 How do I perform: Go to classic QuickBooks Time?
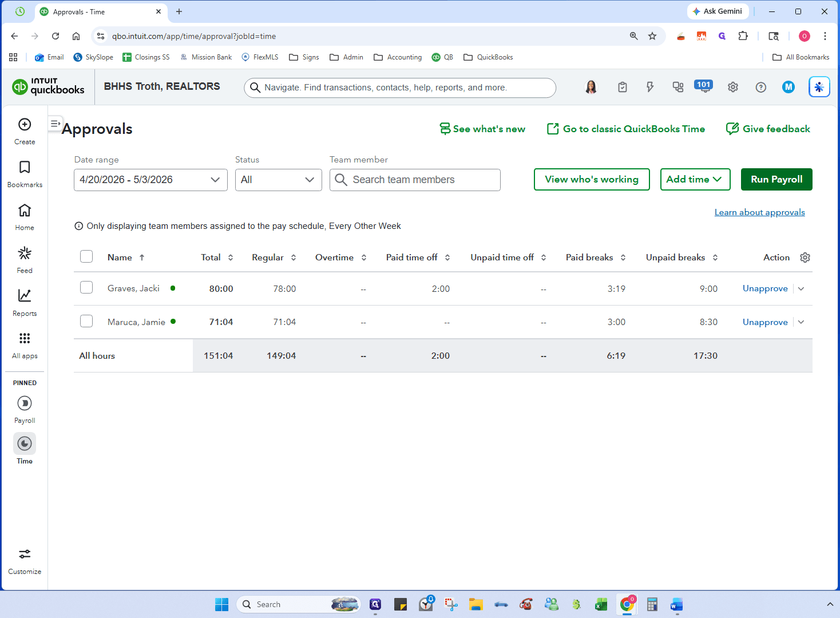point(626,129)
